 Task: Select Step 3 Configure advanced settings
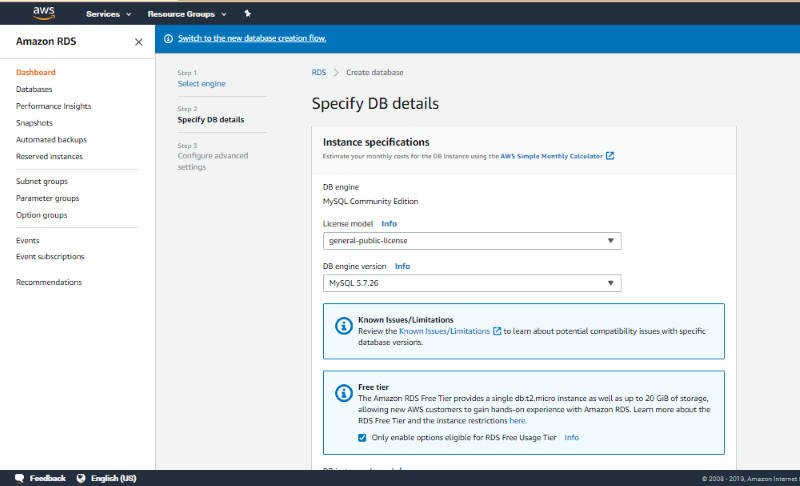click(213, 161)
